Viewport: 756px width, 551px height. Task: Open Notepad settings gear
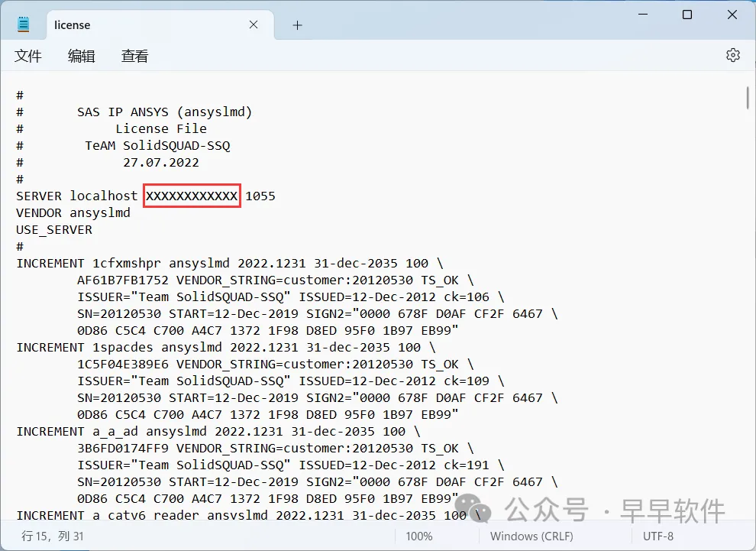(x=733, y=55)
